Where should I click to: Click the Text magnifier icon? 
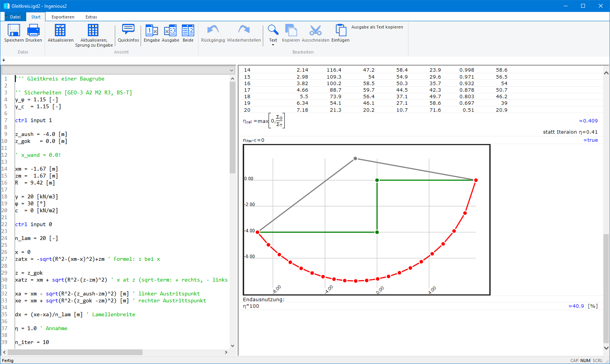[273, 30]
